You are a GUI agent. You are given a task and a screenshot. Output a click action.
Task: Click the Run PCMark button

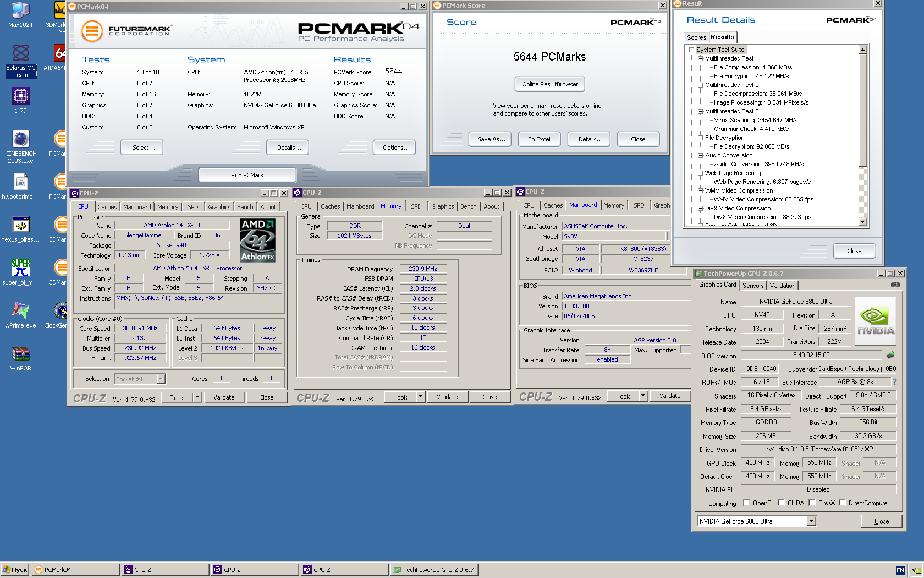coord(247,175)
